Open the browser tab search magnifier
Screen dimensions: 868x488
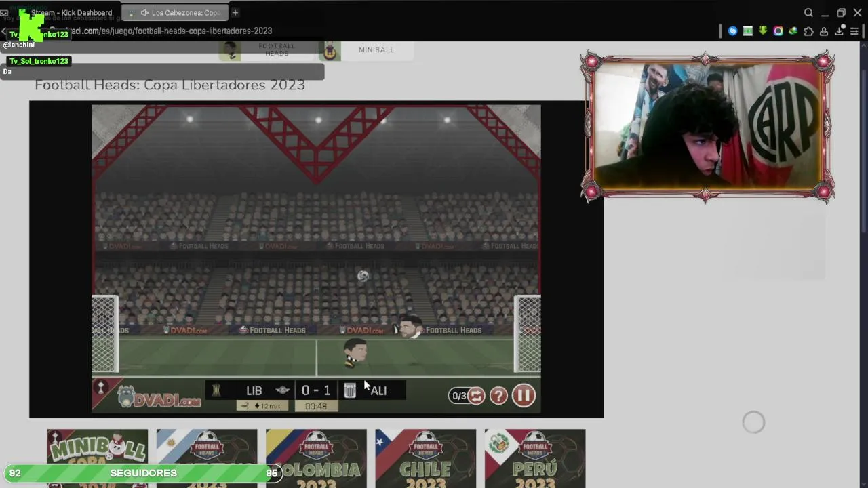808,12
